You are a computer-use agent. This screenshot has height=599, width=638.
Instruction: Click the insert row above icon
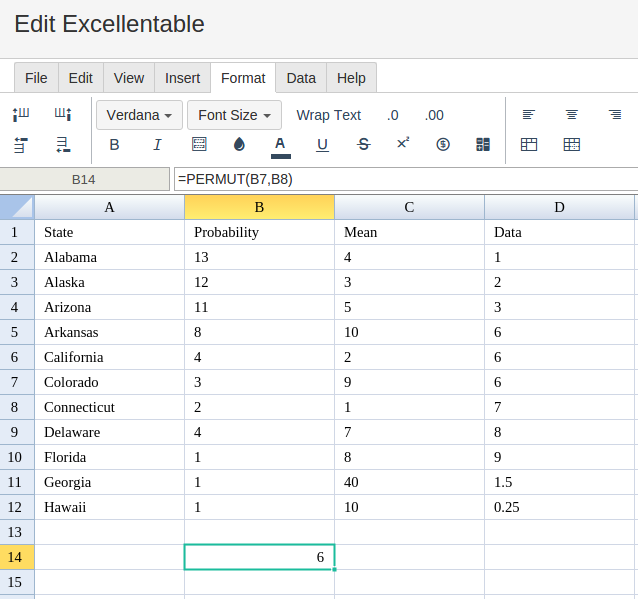coord(21,144)
